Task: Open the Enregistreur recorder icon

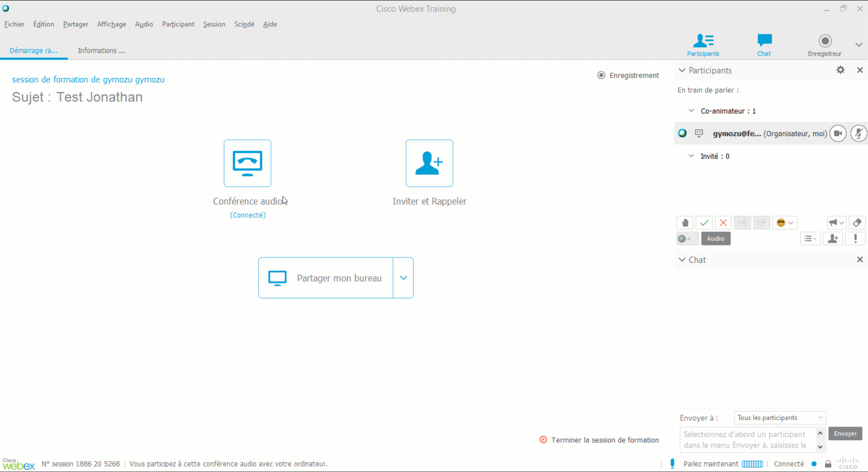Action: [825, 45]
